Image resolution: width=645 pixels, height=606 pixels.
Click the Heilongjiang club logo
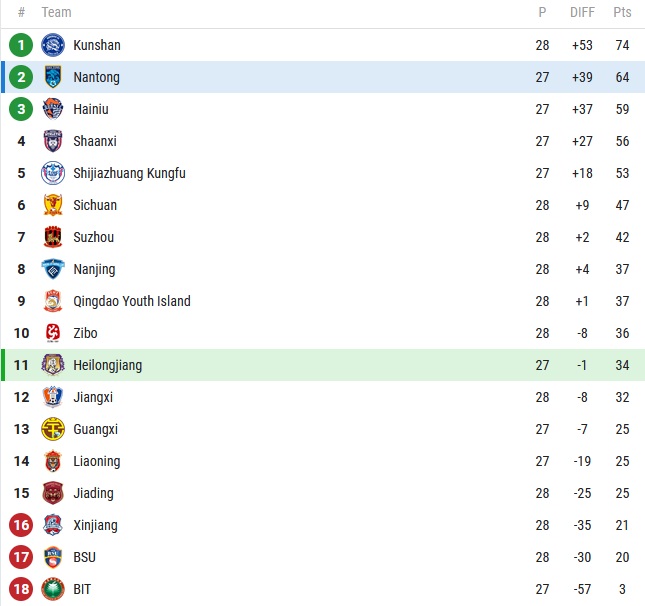click(53, 365)
